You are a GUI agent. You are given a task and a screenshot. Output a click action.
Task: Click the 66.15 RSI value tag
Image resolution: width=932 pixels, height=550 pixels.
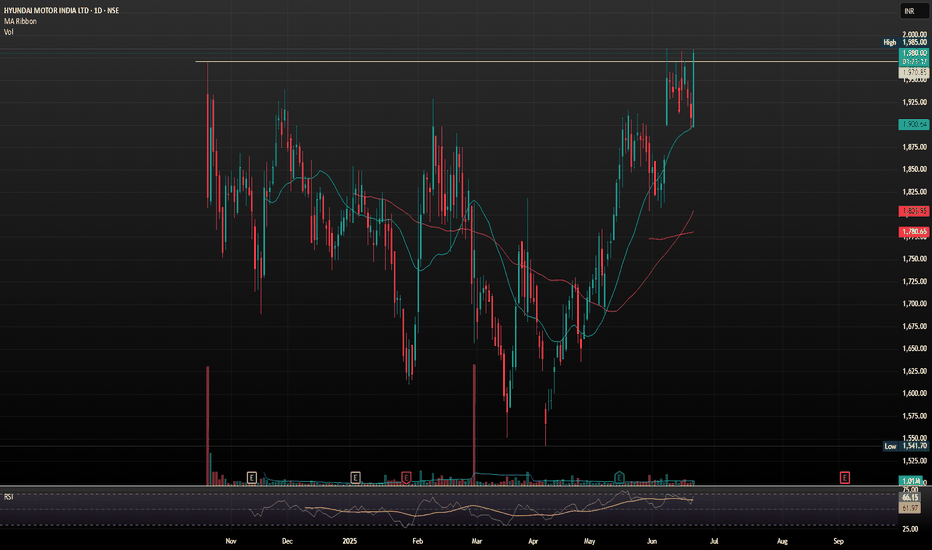click(910, 497)
